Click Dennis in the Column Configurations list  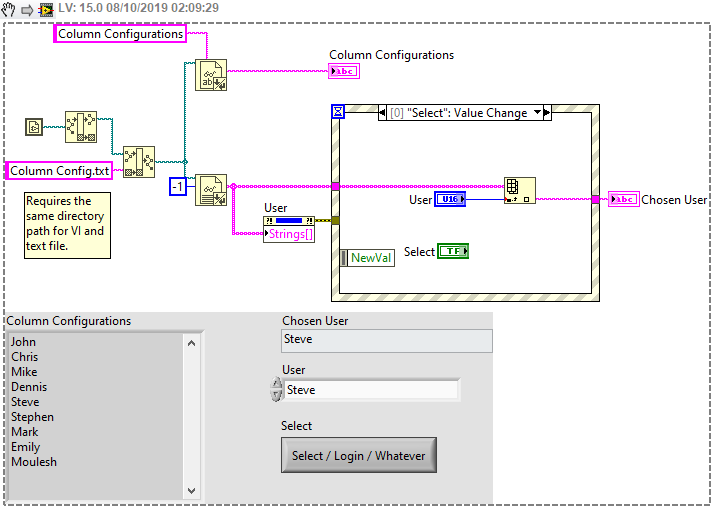pyautogui.click(x=29, y=387)
